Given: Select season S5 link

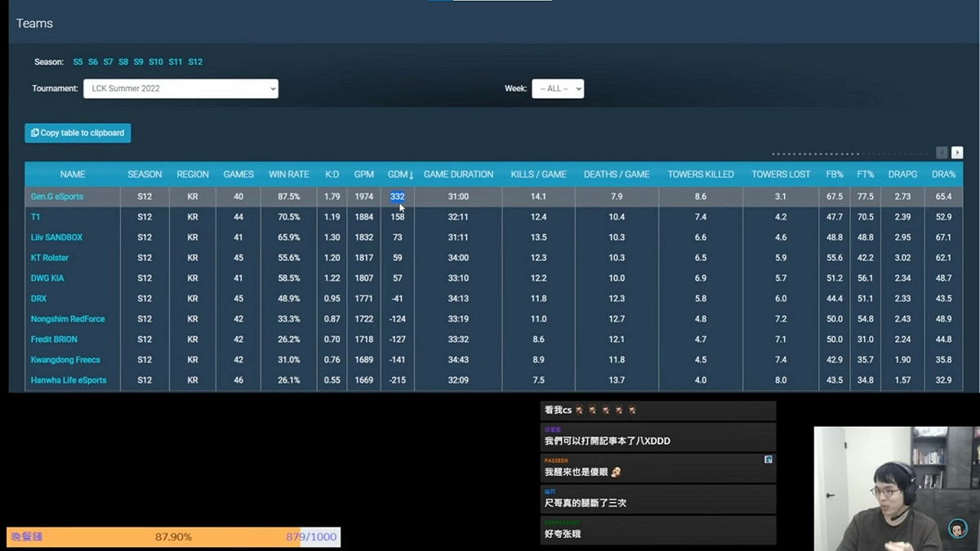Looking at the screenshot, I should click(78, 62).
